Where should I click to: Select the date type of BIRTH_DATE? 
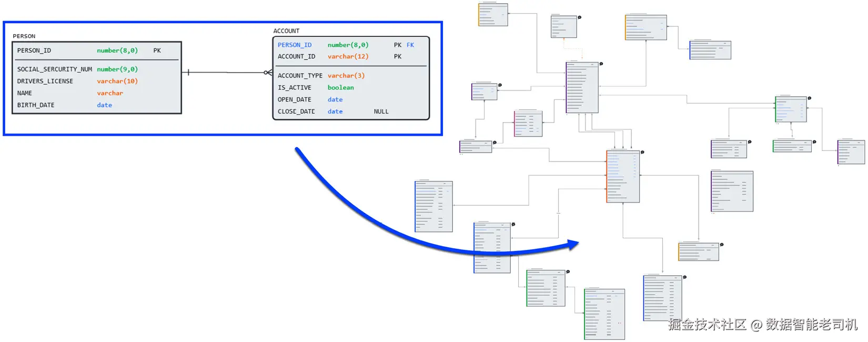tap(105, 105)
